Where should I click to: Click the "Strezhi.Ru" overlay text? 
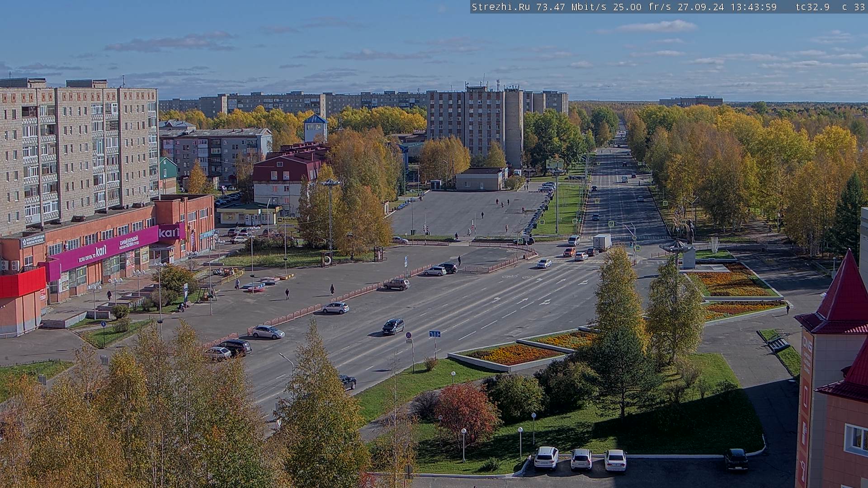coord(502,7)
